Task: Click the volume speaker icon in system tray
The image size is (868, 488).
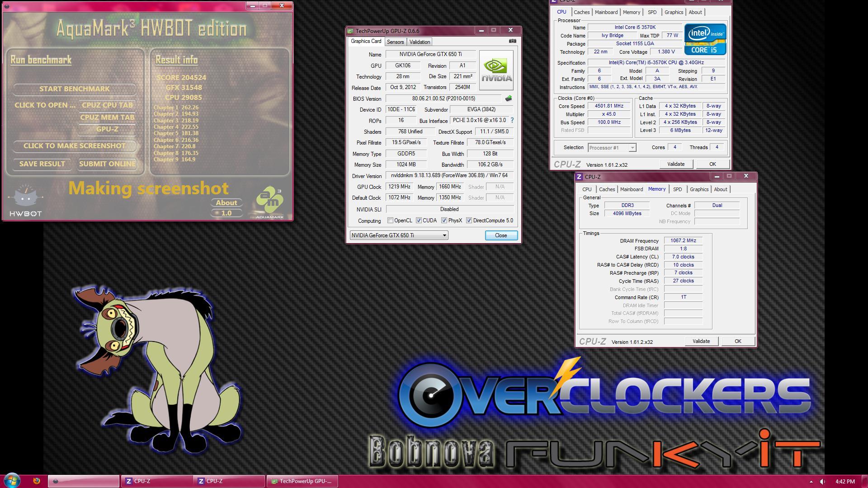Action: 822,481
